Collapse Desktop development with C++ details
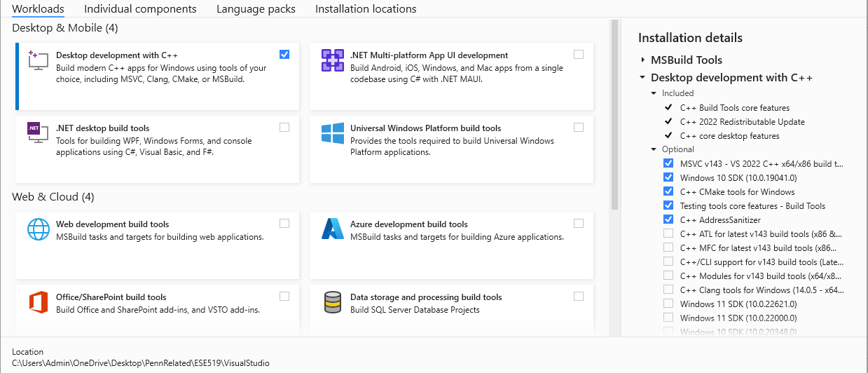The height and width of the screenshot is (373, 868). [x=642, y=78]
